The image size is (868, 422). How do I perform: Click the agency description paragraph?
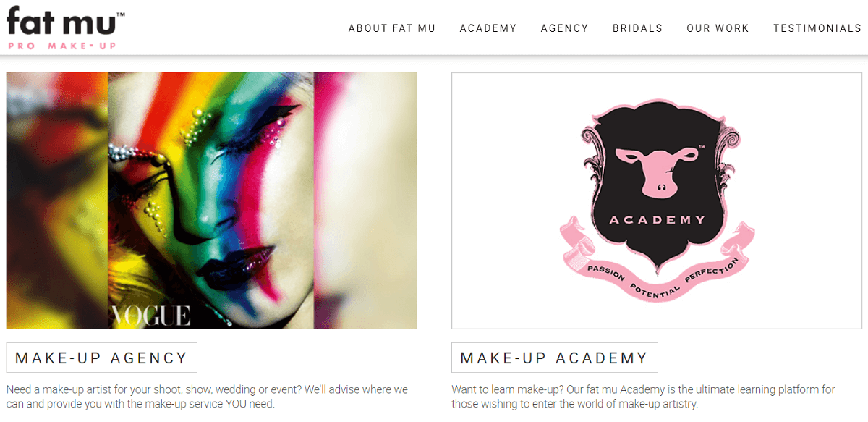208,397
